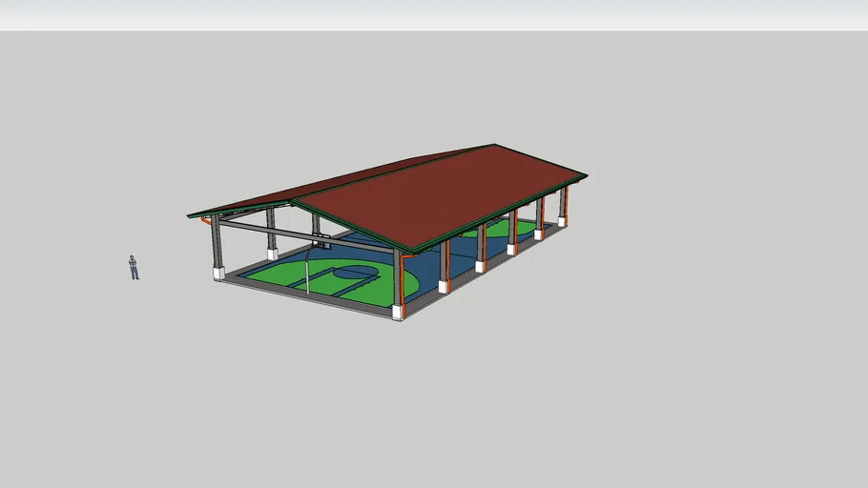
Task: Click the far right end column
Action: pos(563,203)
